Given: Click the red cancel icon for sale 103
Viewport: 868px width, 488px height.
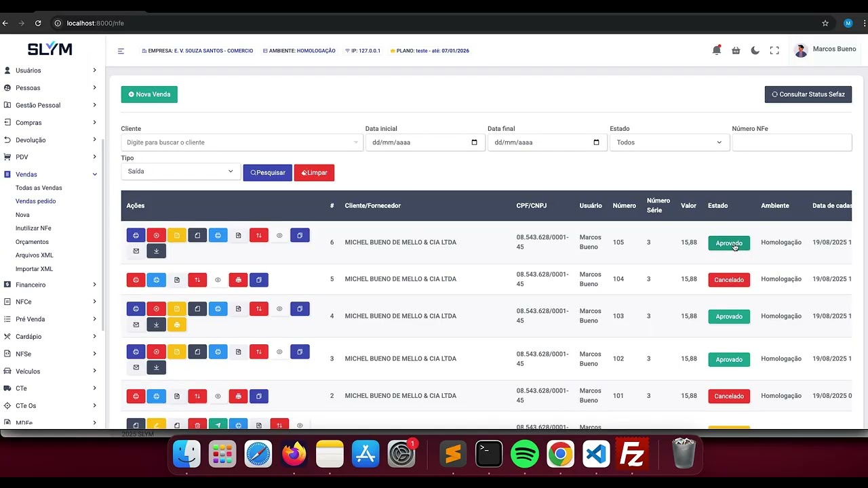Looking at the screenshot, I should click(x=156, y=308).
